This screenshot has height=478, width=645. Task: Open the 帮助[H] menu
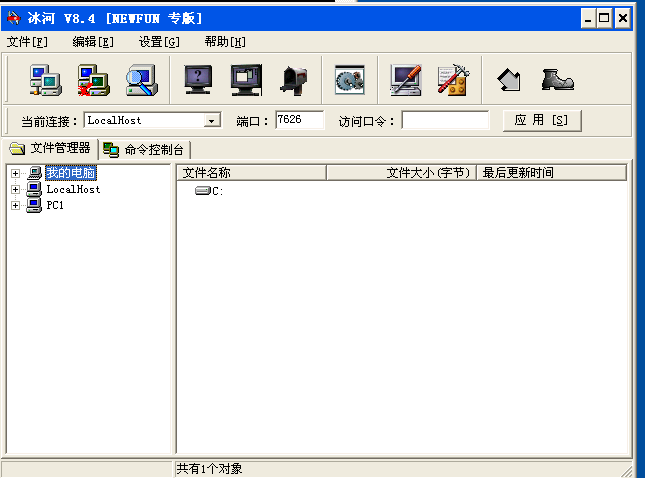point(225,42)
